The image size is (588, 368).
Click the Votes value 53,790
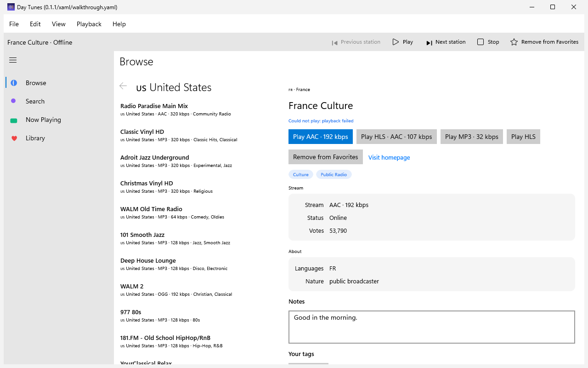click(x=338, y=231)
